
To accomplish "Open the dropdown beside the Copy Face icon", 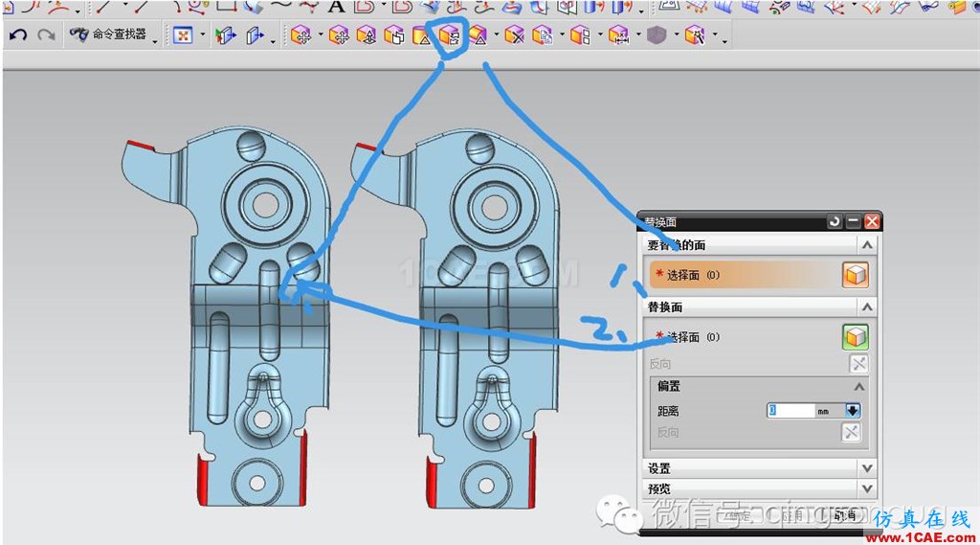I will pos(561,35).
